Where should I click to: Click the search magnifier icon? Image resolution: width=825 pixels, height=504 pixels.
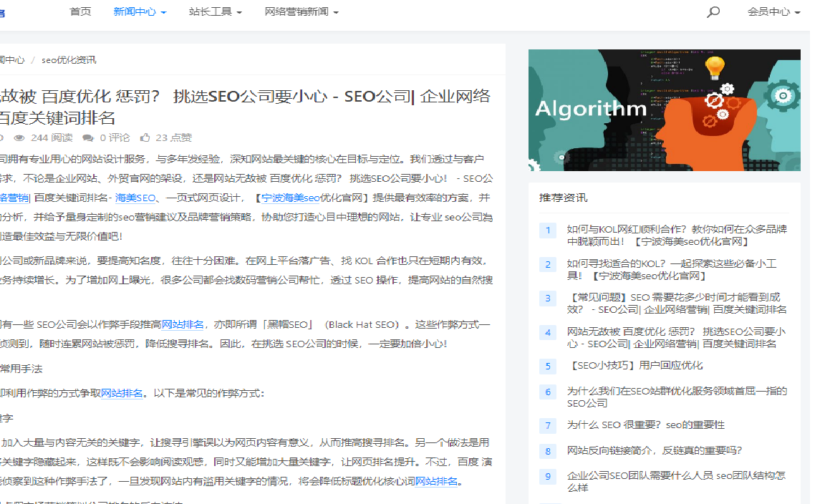click(x=713, y=12)
